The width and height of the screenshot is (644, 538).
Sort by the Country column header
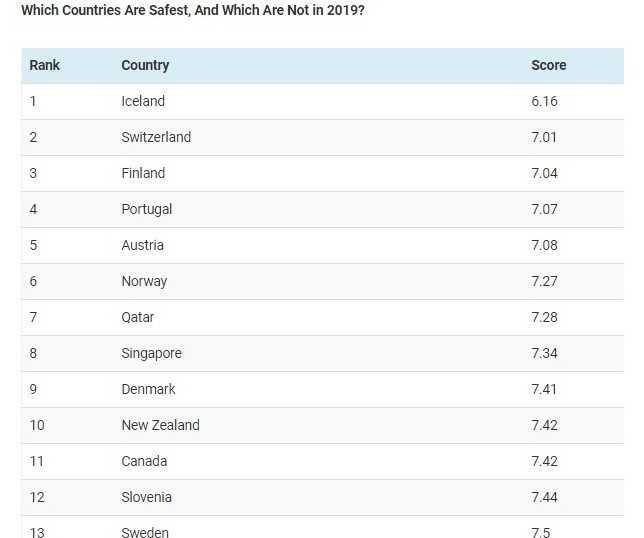click(145, 65)
